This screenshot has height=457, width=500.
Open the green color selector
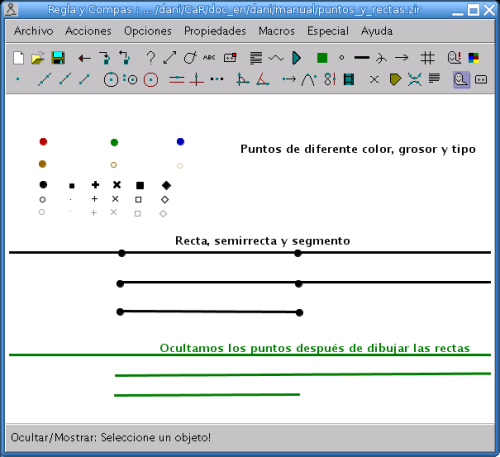click(322, 58)
